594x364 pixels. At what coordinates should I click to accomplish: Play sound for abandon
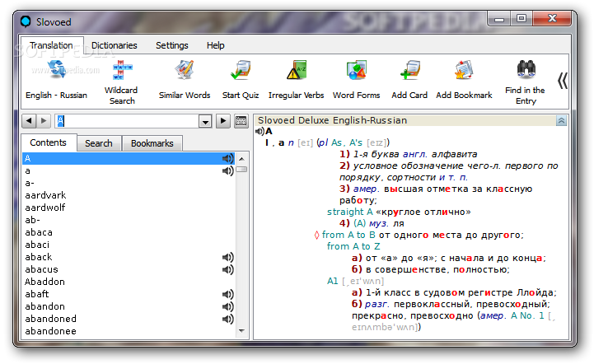[x=227, y=306]
